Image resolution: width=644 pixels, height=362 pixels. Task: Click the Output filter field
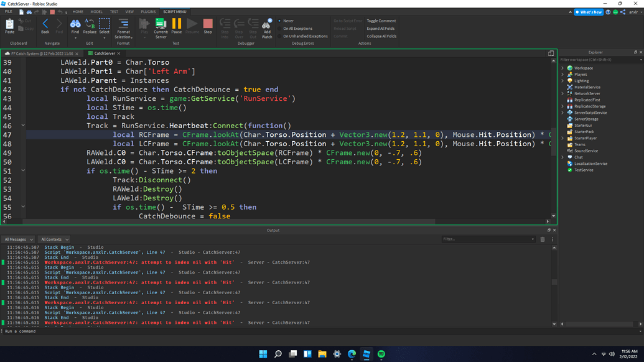click(x=488, y=239)
